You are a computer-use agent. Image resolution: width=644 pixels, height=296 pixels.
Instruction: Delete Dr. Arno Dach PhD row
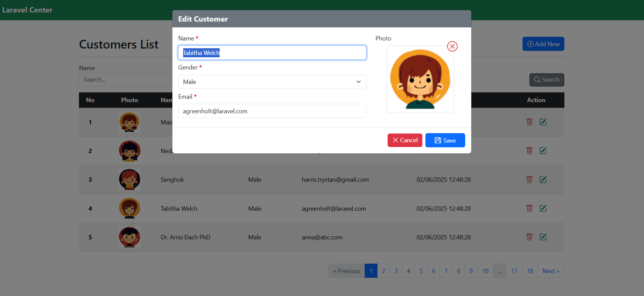[x=529, y=237]
